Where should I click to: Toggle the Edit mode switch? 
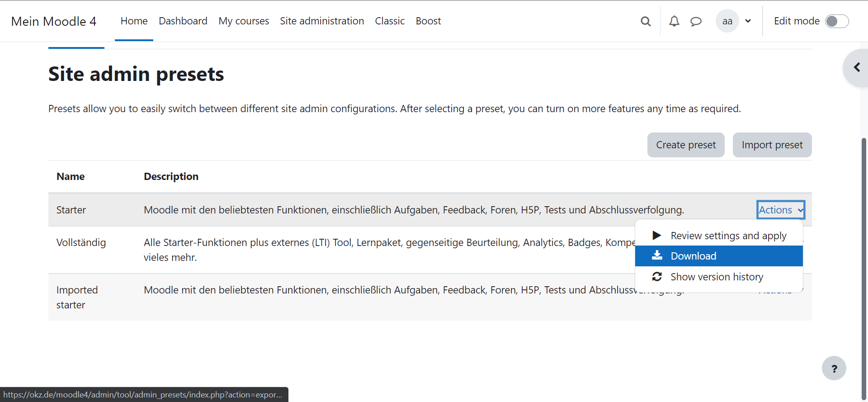[837, 21]
